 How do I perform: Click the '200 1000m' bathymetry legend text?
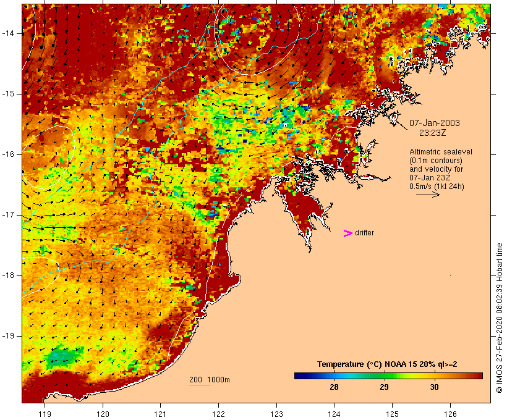210,380
